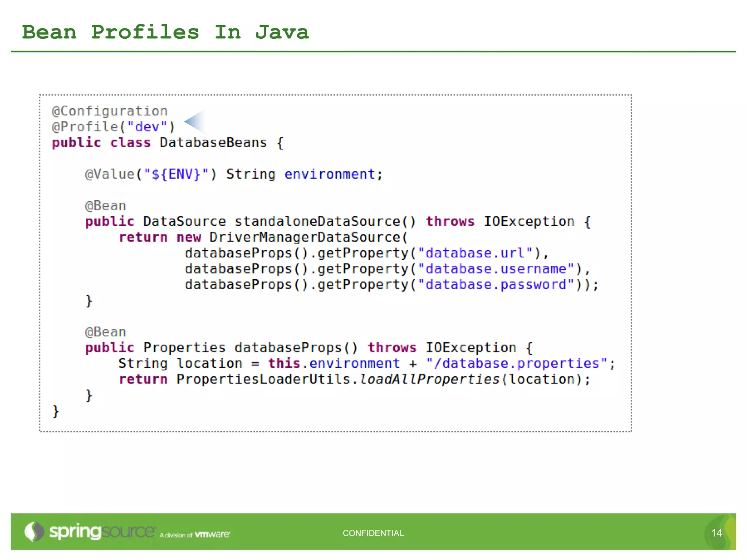Screen dimensions: 747x560
Task: Click the @Configuration annotation line
Action: [109, 111]
